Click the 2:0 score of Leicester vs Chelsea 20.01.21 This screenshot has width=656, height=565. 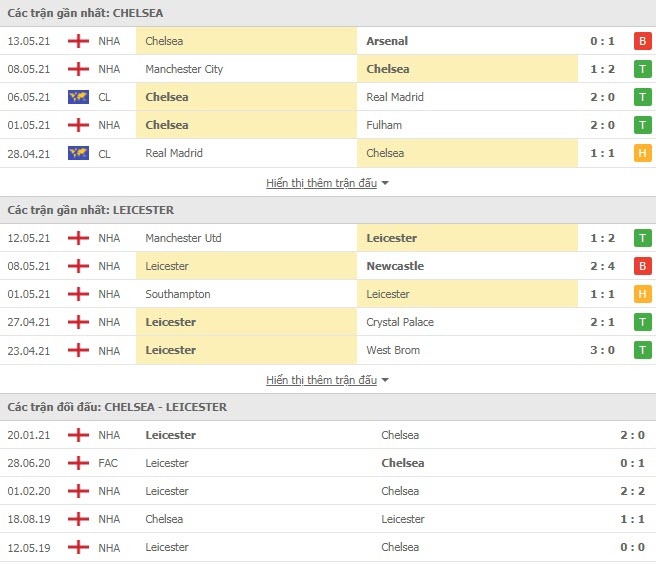(x=632, y=435)
